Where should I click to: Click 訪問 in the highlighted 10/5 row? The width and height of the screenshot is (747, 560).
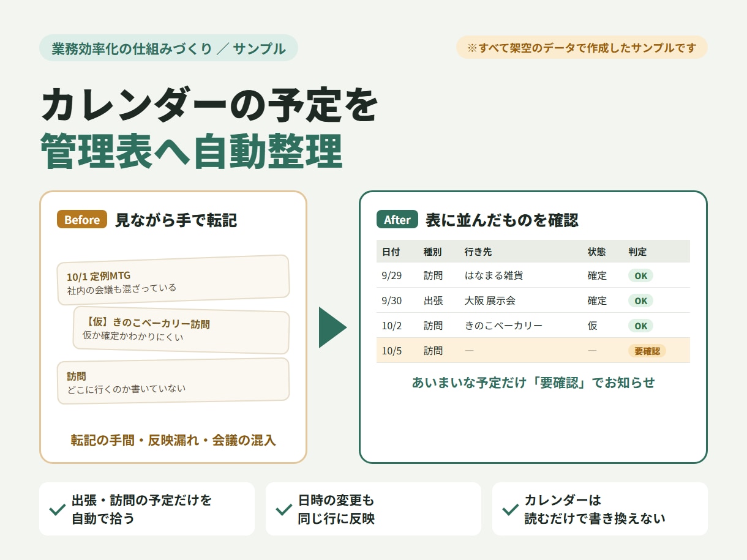coord(433,351)
